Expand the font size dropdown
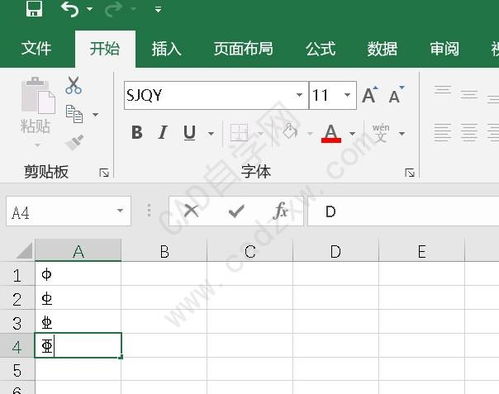Image resolution: width=499 pixels, height=394 pixels. point(347,95)
